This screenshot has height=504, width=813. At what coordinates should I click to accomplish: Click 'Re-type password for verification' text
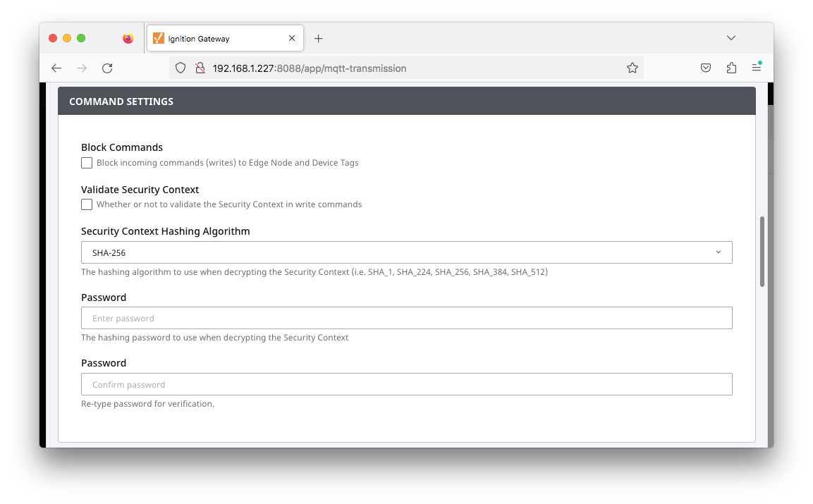pos(148,404)
